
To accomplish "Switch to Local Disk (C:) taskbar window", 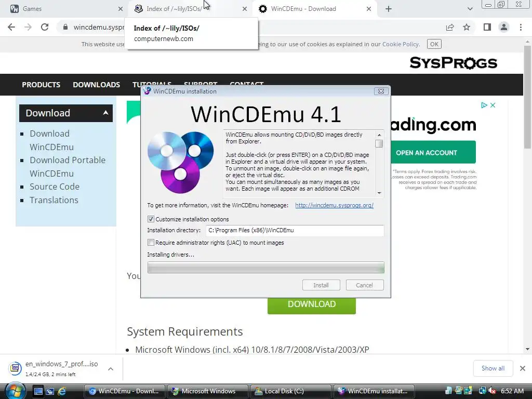I will 291,391.
